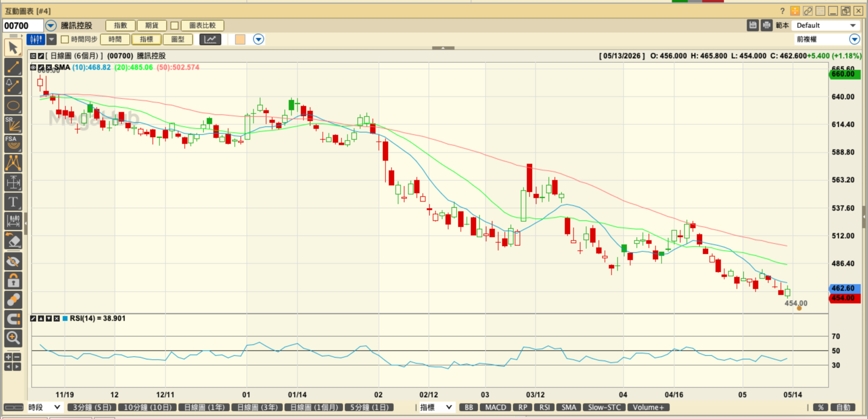Expand the color swatch dropdown arrow

point(258,39)
